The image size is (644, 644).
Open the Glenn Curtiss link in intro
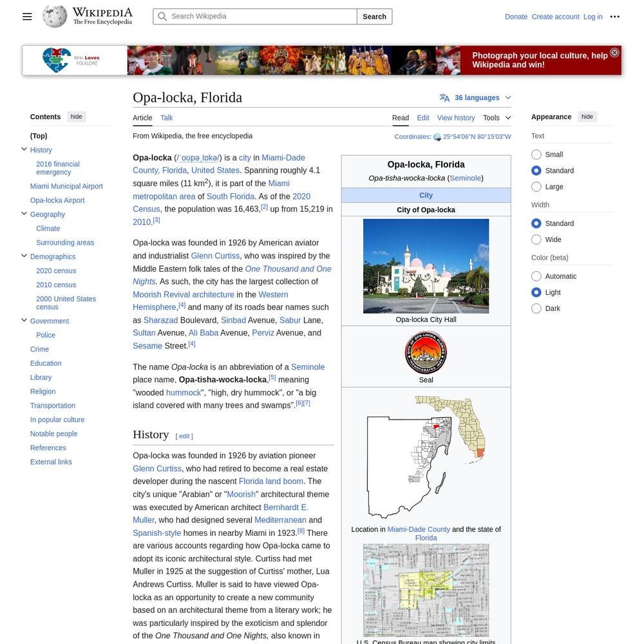click(215, 256)
